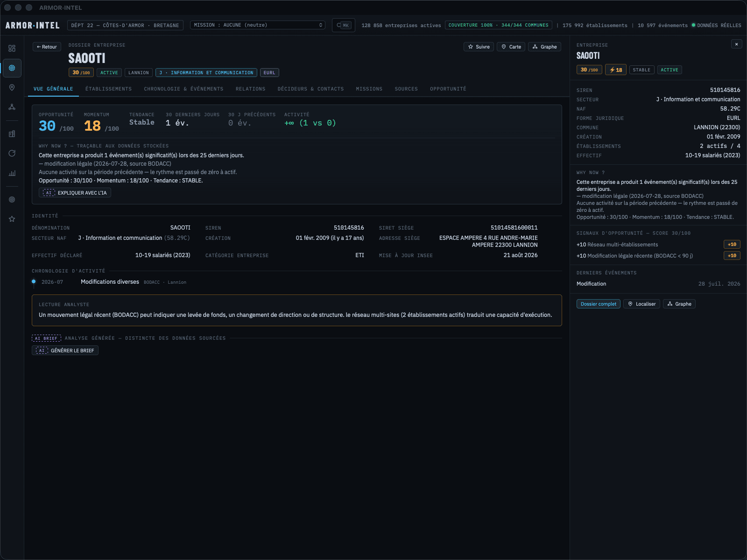Viewport: 747px width, 560px height.
Task: Click the Graphe button in side panel
Action: click(679, 304)
